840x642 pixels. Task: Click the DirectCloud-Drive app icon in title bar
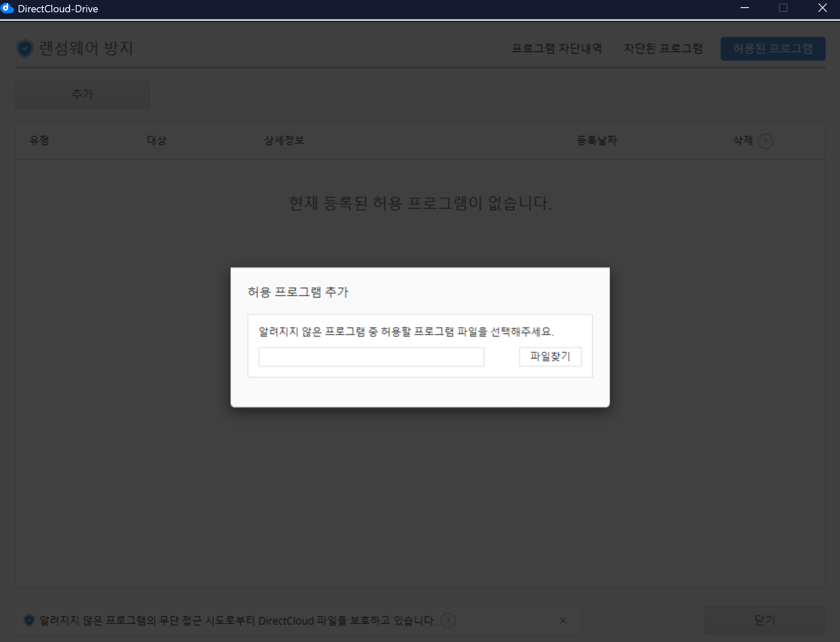pyautogui.click(x=8, y=8)
